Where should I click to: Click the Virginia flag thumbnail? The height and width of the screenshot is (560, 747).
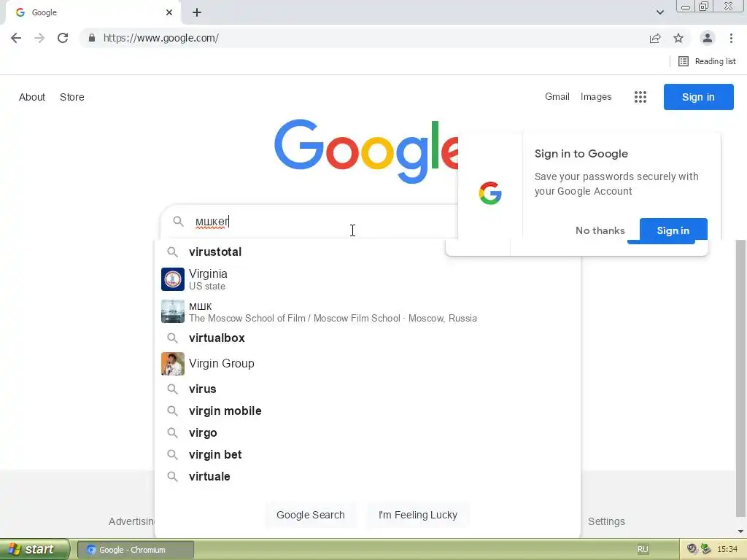(172, 279)
